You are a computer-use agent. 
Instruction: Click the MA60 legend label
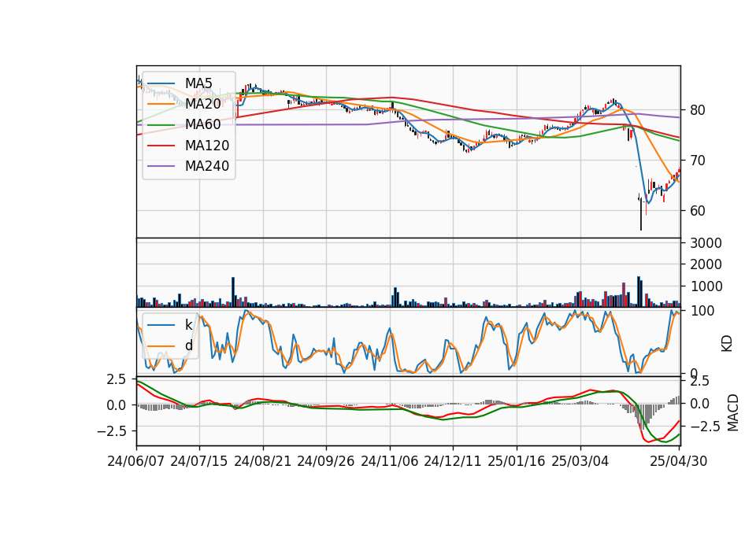[x=203, y=125]
